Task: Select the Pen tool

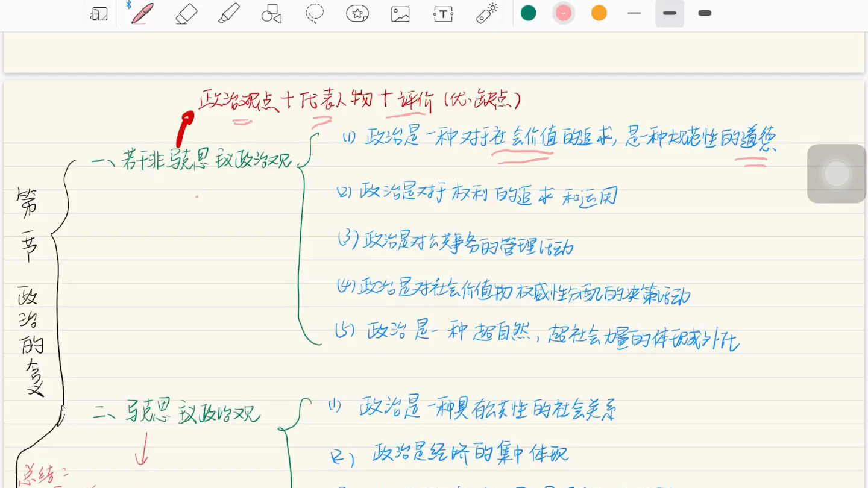Action: [141, 13]
